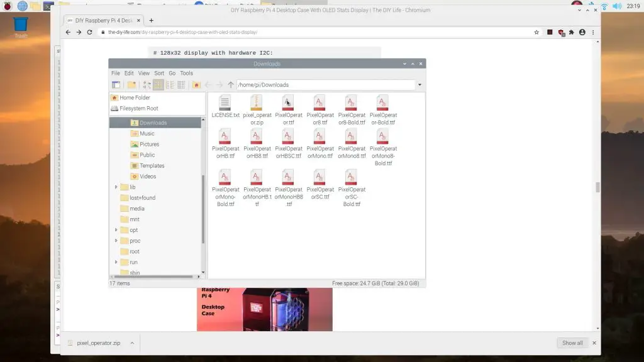The height and width of the screenshot is (362, 644).
Task: Click Show all downloads button
Action: [572, 343]
